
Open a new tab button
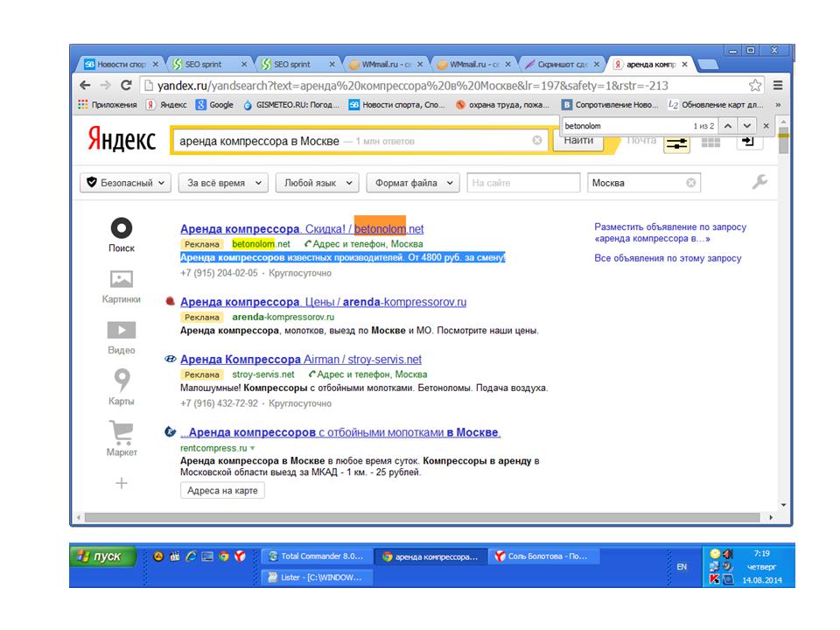(x=708, y=65)
